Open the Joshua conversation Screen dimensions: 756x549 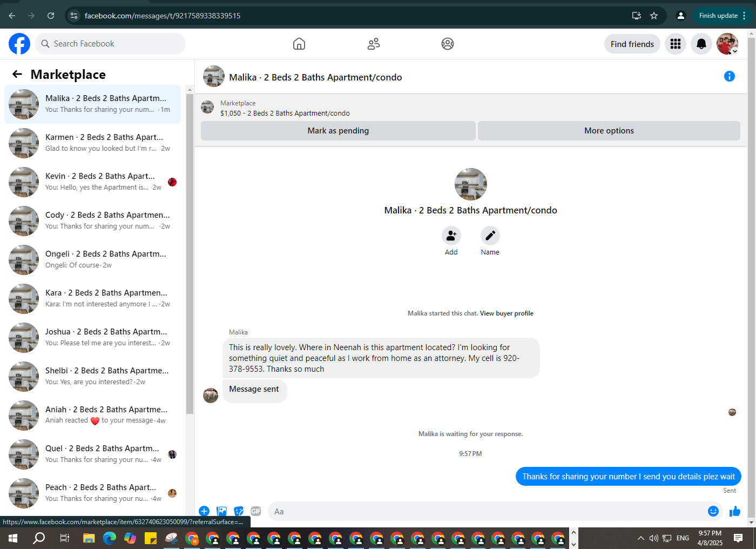click(x=92, y=338)
